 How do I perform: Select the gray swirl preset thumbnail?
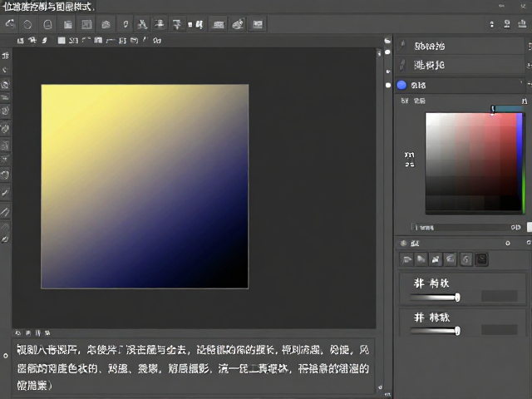[465, 259]
